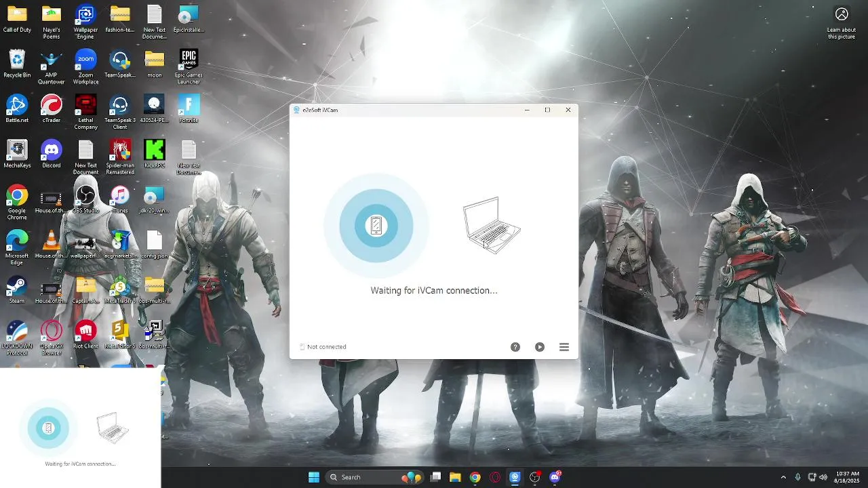Launch Discord desktop shortcut
The image size is (868, 488).
(x=52, y=155)
